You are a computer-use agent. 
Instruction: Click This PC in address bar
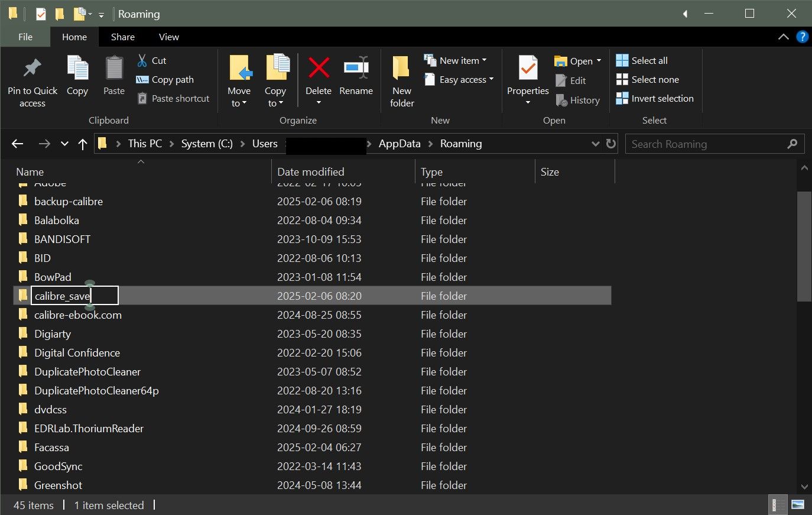(145, 144)
